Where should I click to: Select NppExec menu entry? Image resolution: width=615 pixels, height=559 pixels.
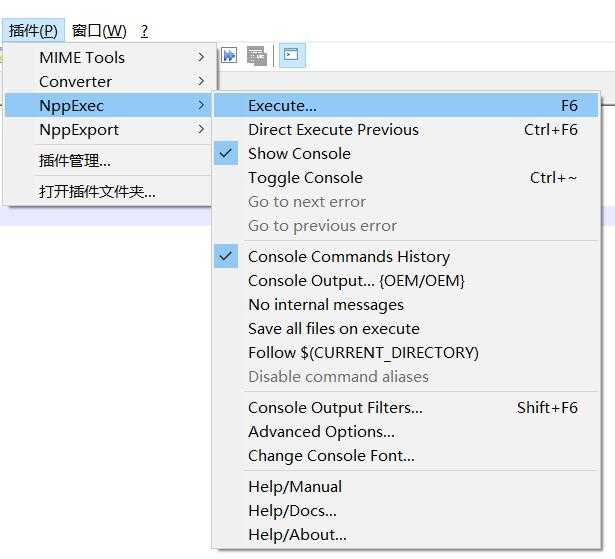109,105
